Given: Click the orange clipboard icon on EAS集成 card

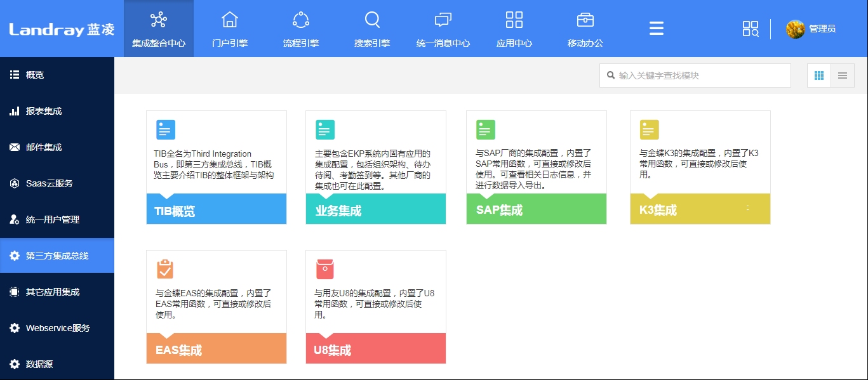Looking at the screenshot, I should [x=165, y=269].
